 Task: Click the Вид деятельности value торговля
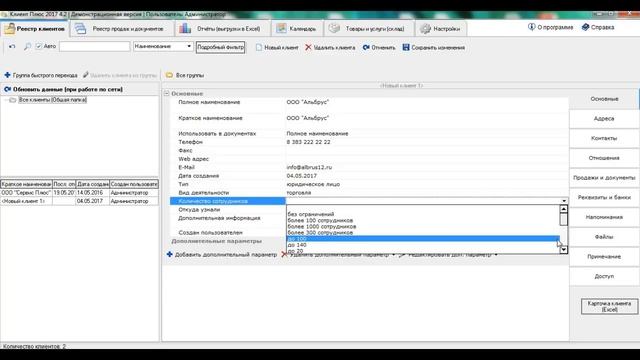(298, 193)
